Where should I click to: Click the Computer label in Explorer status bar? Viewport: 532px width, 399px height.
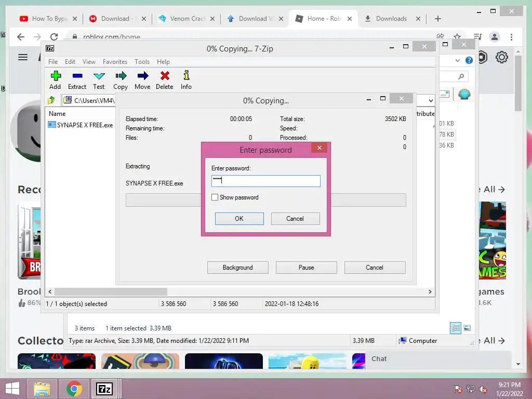423,341
